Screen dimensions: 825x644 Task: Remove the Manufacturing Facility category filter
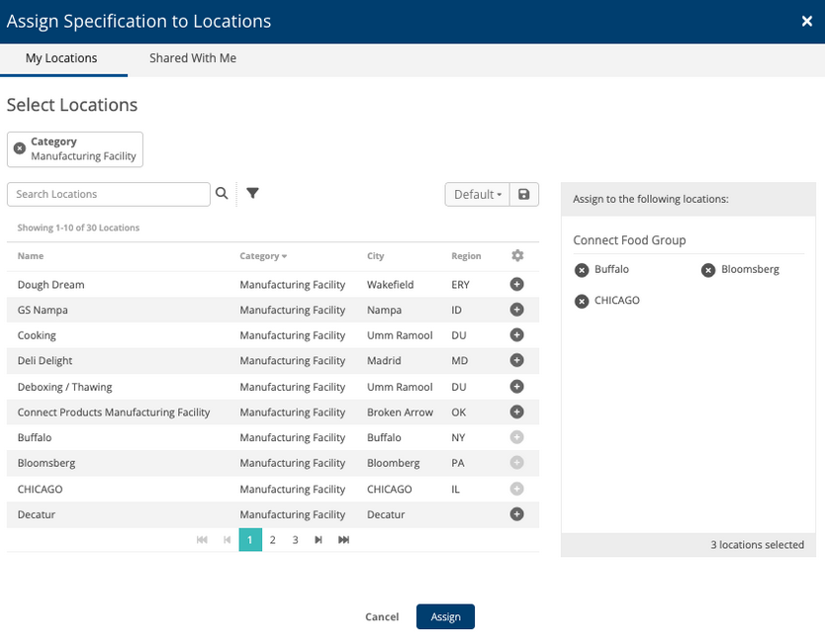[20, 148]
